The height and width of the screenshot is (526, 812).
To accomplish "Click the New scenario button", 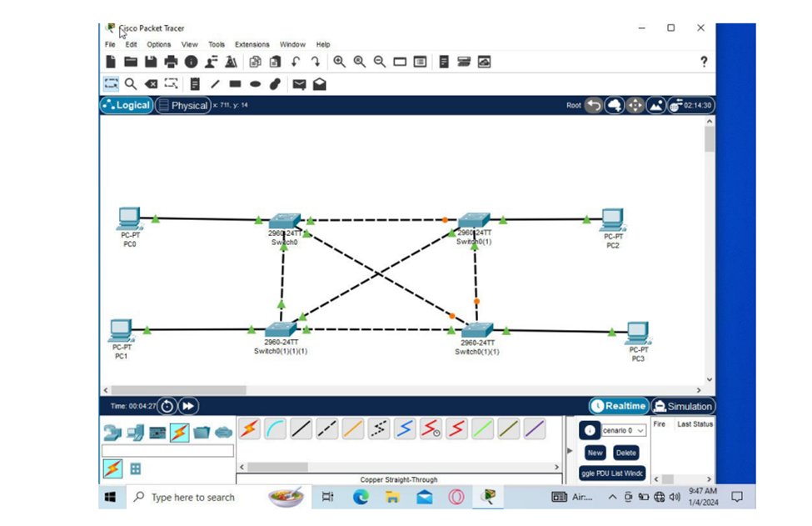I will (595, 453).
